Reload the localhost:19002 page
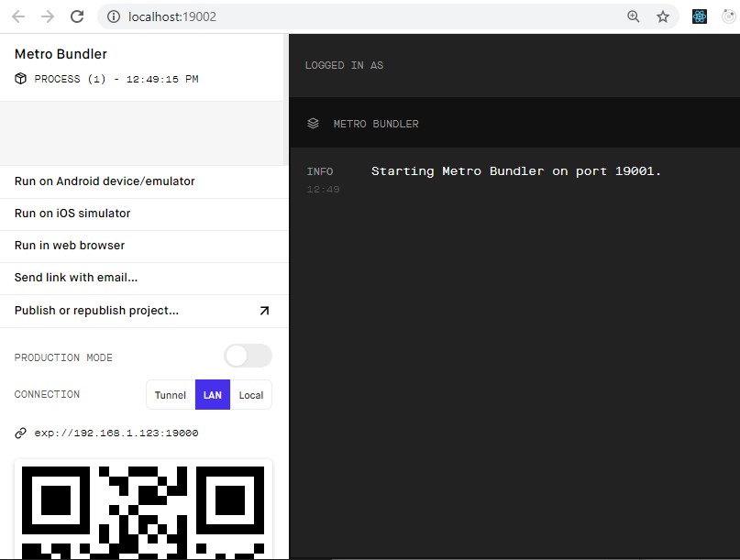This screenshot has height=560, width=740. [x=77, y=17]
